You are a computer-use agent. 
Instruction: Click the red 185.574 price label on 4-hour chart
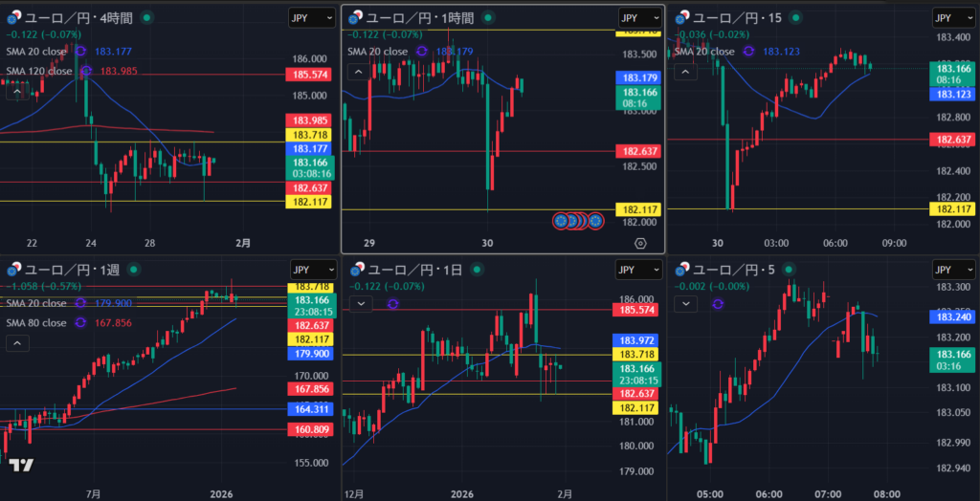coord(311,75)
